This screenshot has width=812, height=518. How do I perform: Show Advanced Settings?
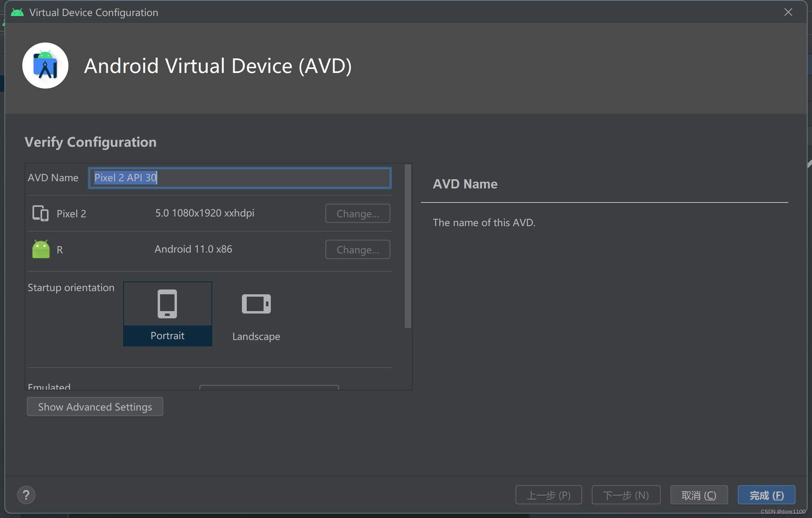point(95,407)
